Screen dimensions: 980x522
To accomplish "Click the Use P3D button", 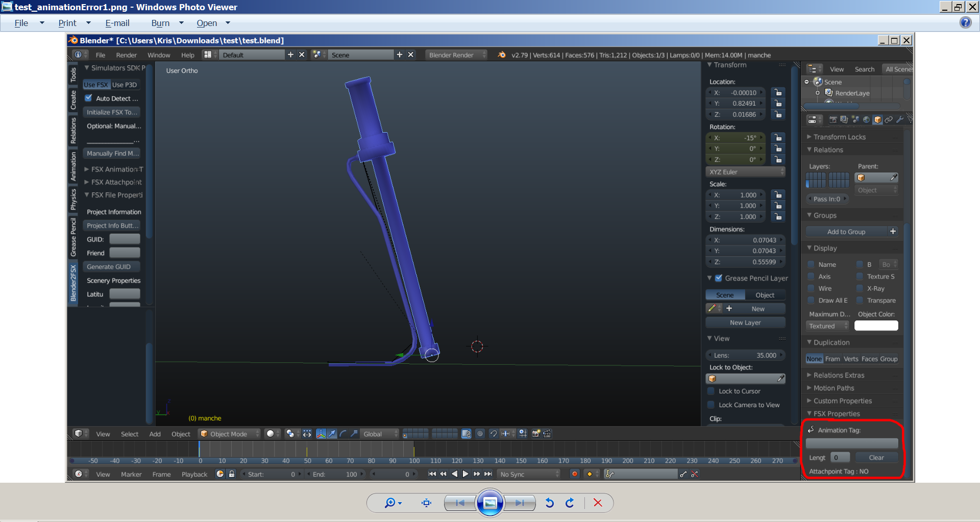I will click(125, 85).
